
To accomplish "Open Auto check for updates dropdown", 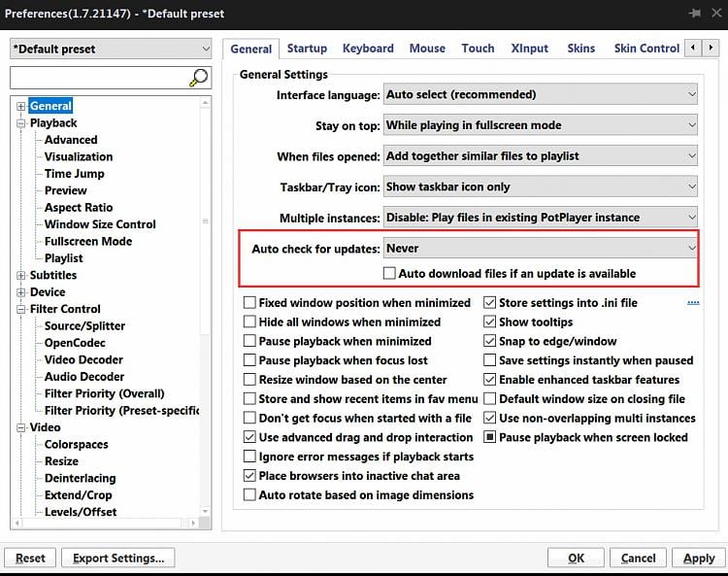I will coord(541,249).
